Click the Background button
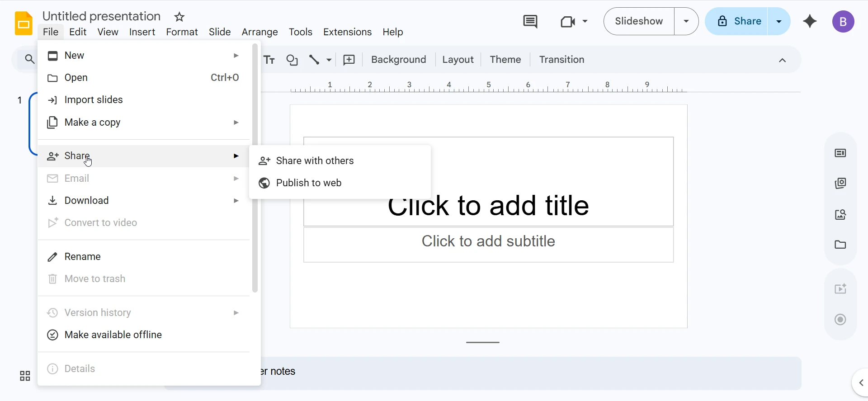The height and width of the screenshot is (401, 868). (398, 60)
